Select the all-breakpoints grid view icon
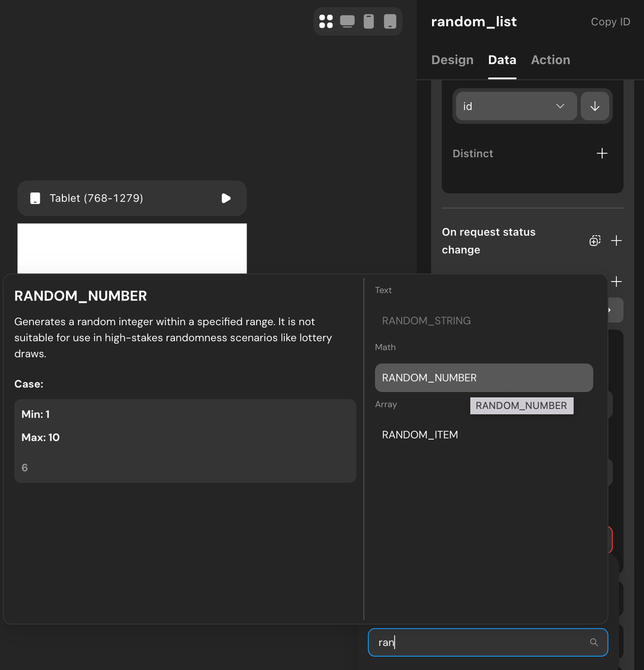 (326, 21)
